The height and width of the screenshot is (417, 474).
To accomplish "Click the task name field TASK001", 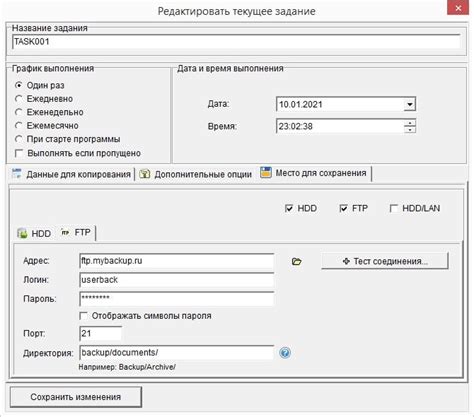I will (x=236, y=42).
